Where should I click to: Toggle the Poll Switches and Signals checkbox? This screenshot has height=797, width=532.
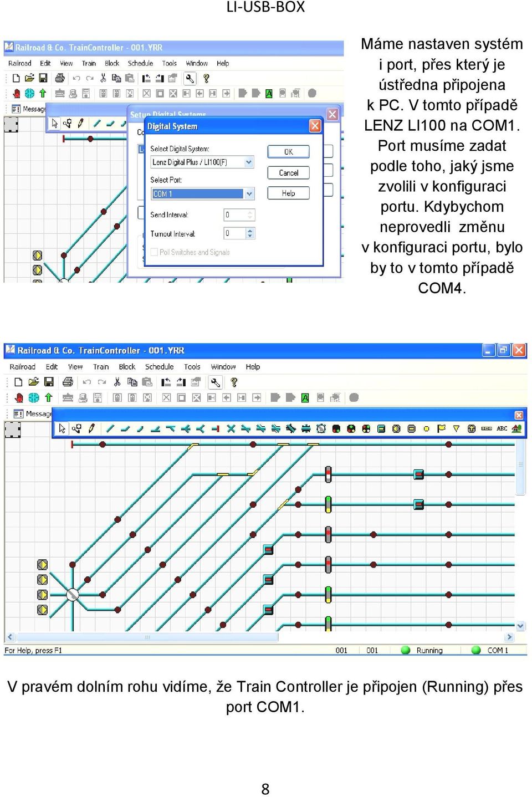pos(155,252)
